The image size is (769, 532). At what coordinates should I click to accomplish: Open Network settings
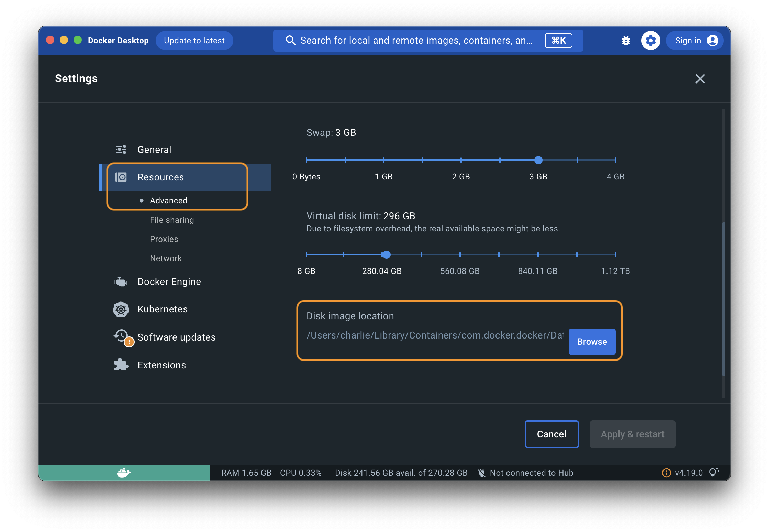point(166,258)
